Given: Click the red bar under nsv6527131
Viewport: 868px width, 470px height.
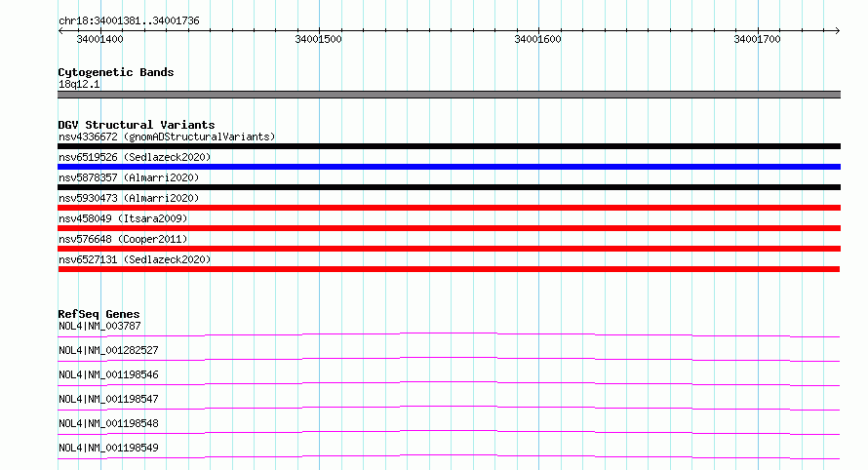Looking at the screenshot, I should click(x=449, y=269).
